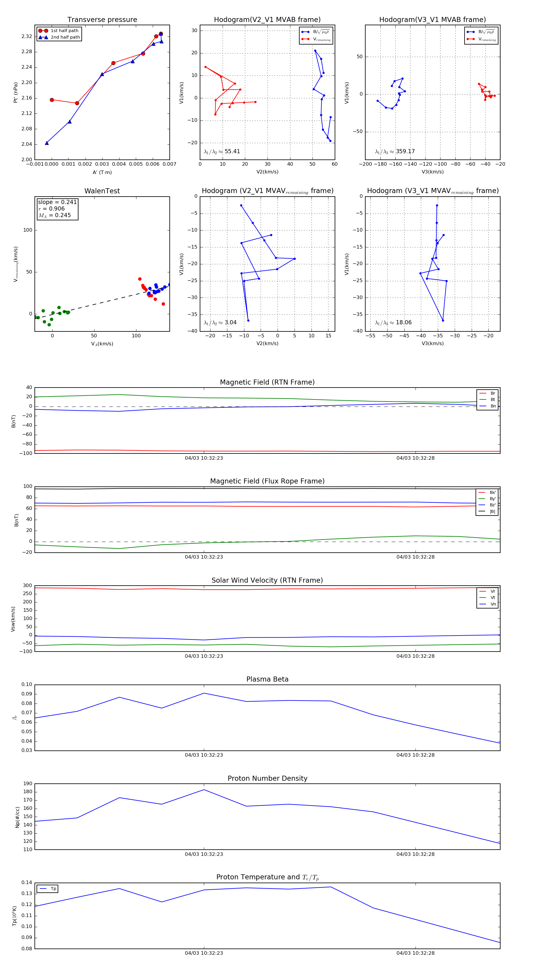This screenshot has width=535, height=980.
Task: Click the 'r = 0.906' annotation
Action: coord(51,208)
